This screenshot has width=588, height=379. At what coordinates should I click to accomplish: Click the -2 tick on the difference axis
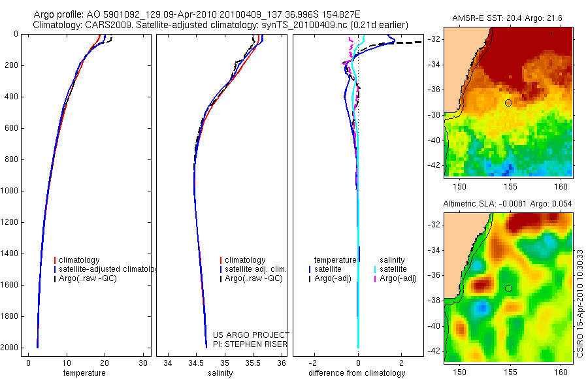[312, 363]
